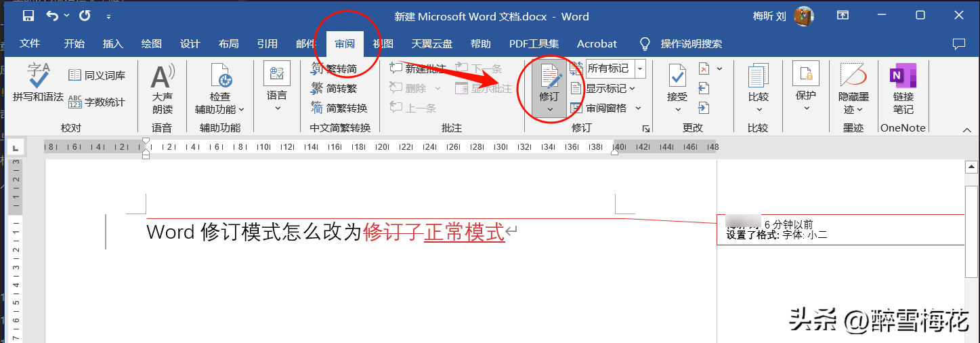980x343 pixels.
Task: Switch to the 天翼云盘 tab
Action: [x=433, y=43]
